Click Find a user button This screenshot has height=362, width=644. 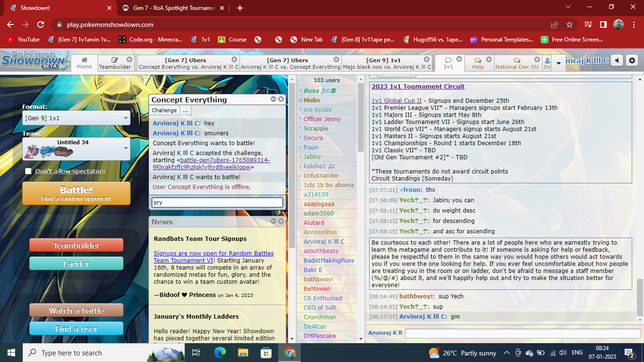click(x=76, y=329)
